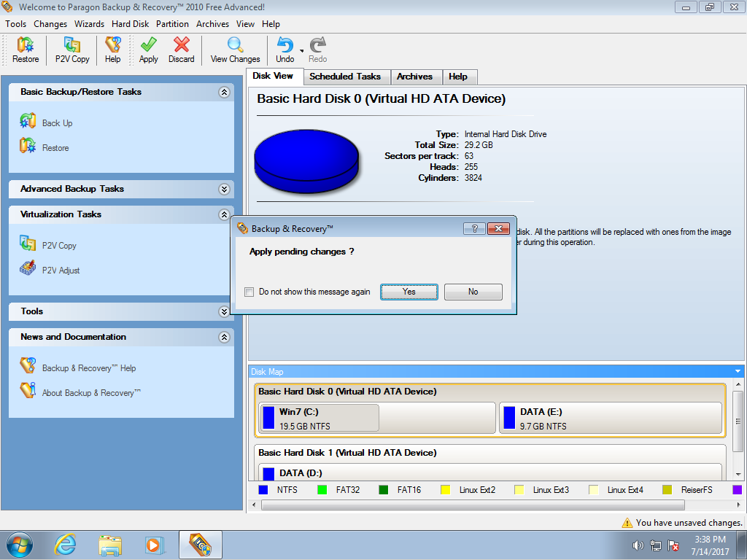
Task: Expand the Tools sidebar panel
Action: pos(224,311)
